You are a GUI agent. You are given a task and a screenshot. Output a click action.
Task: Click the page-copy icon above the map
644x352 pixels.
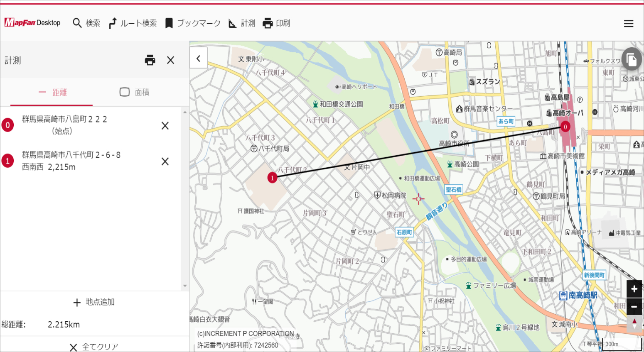[x=631, y=59]
